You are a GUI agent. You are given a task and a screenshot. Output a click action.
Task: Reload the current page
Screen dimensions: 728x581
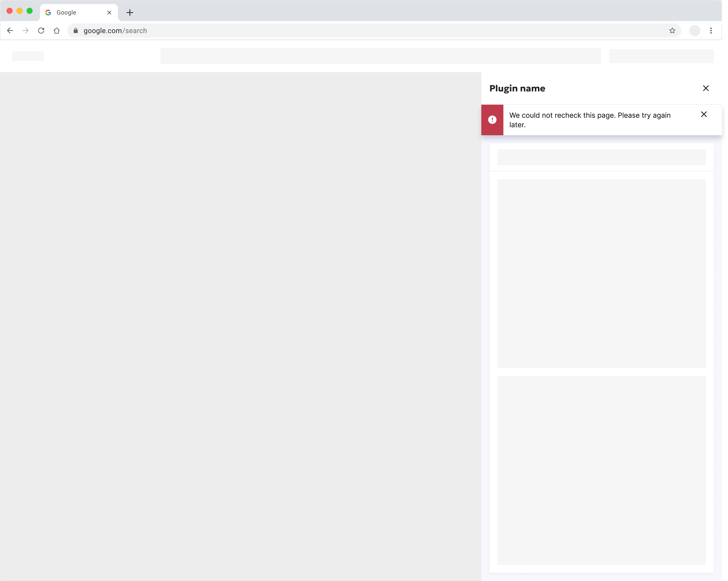click(x=41, y=31)
